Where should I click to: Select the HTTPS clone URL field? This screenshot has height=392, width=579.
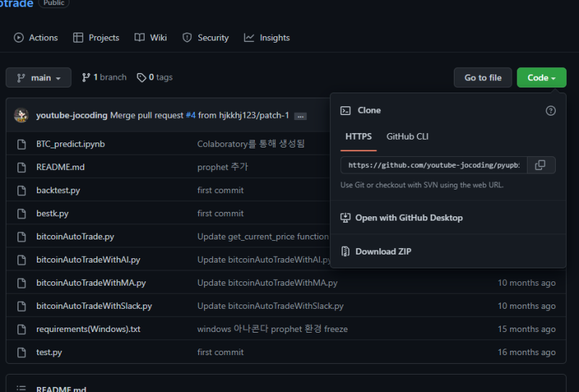(x=434, y=165)
